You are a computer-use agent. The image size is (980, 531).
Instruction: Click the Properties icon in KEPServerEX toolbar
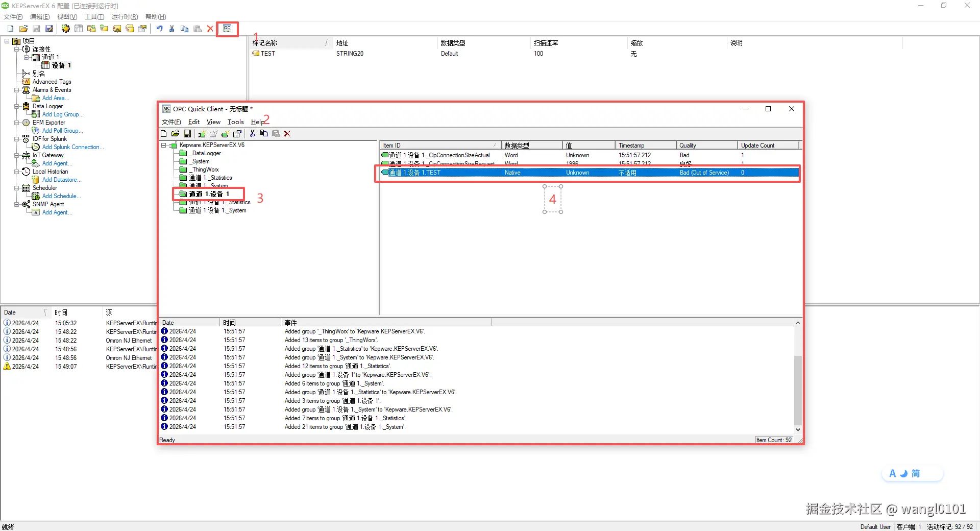point(142,29)
